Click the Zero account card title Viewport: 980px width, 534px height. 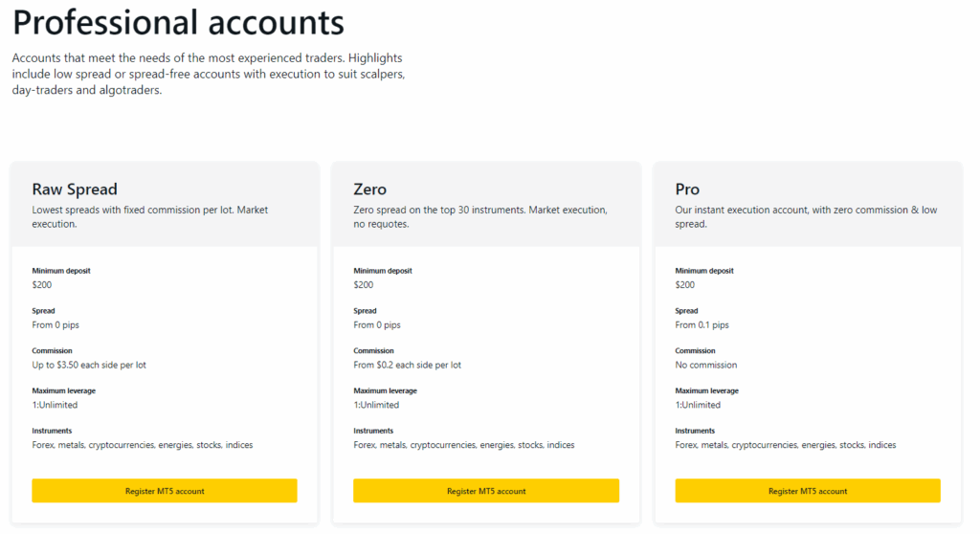[369, 189]
